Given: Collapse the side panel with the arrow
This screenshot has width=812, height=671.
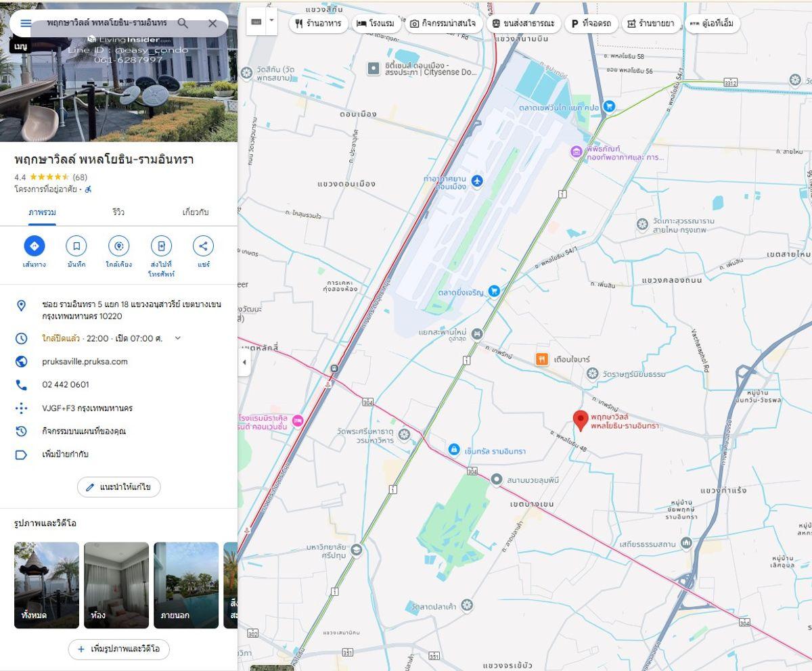Looking at the screenshot, I should tap(244, 363).
